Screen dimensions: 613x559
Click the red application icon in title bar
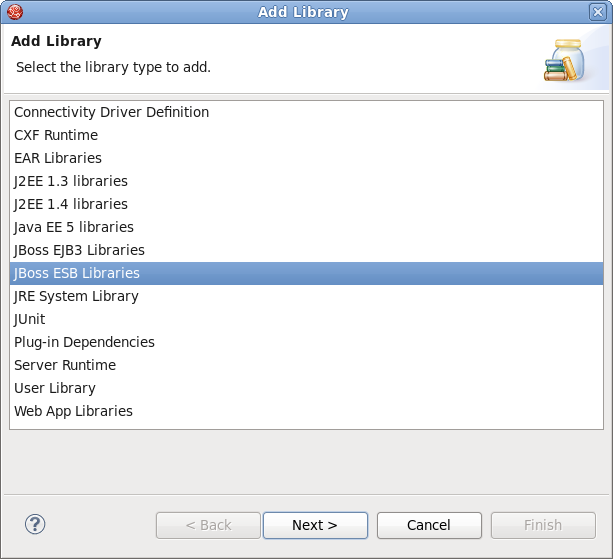point(15,12)
